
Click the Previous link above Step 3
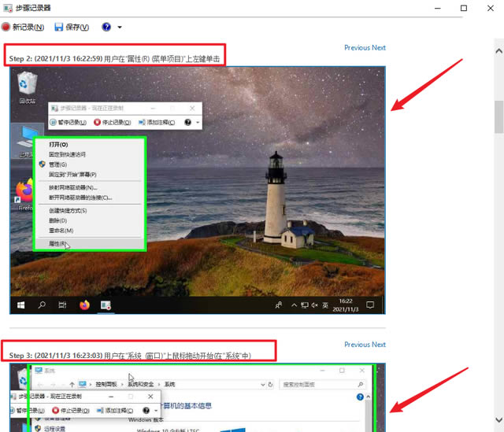click(x=357, y=345)
